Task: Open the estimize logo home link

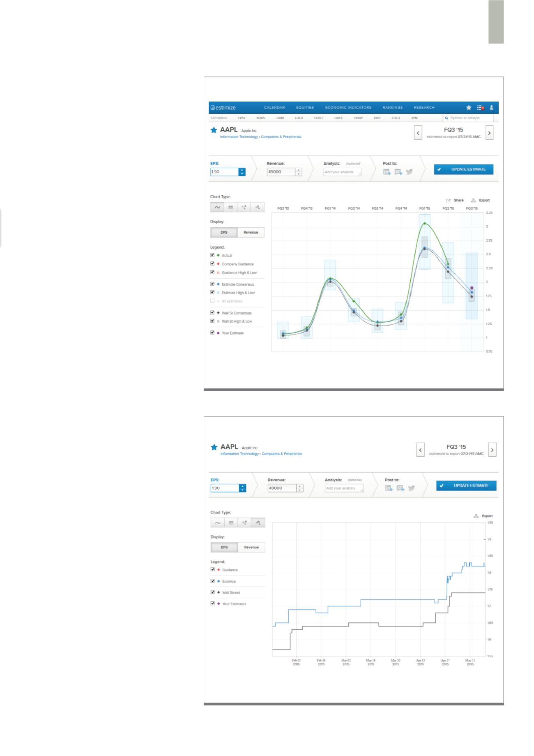Action: click(x=223, y=108)
